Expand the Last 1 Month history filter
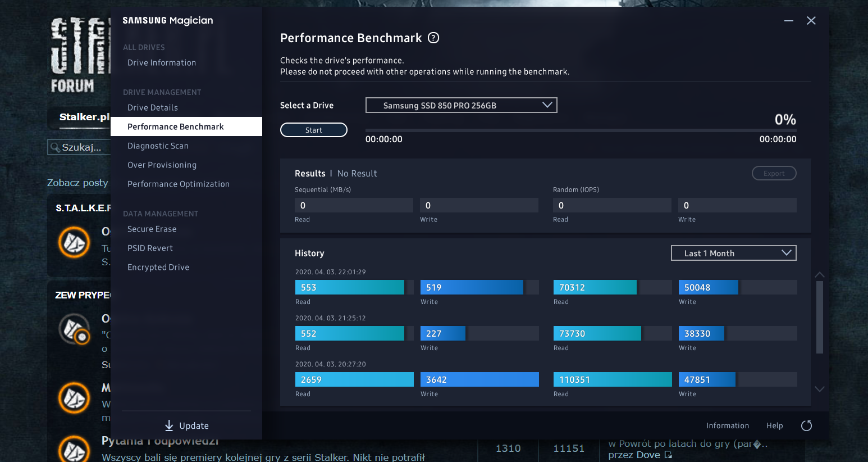 733,253
